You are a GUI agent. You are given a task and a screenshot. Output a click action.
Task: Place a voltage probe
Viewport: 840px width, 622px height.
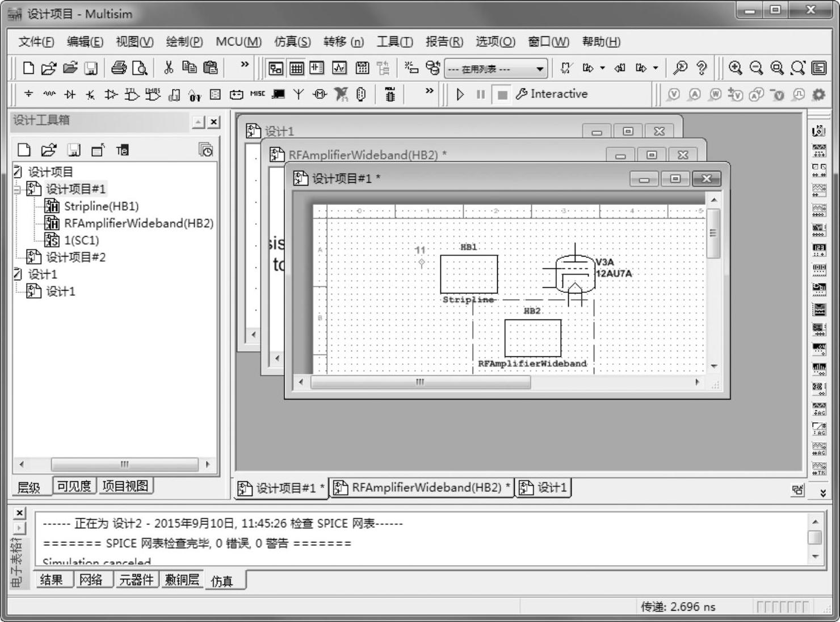point(673,94)
